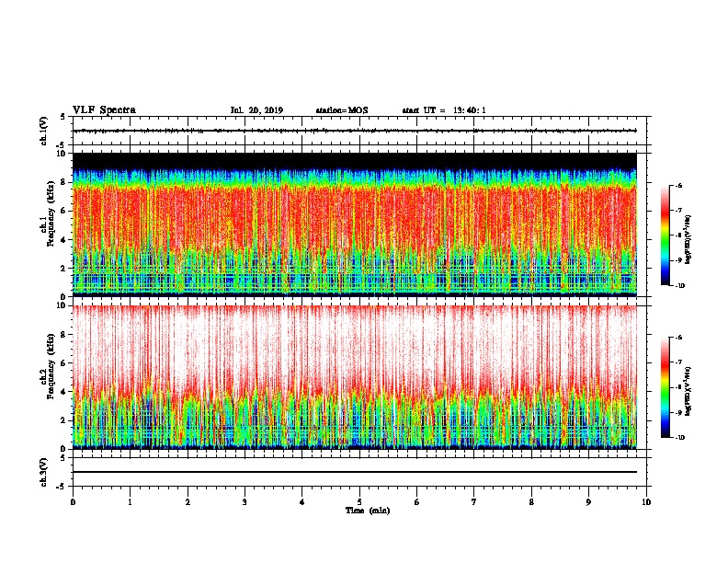
Task: Click time axis tick label '3'
Action: point(245,502)
